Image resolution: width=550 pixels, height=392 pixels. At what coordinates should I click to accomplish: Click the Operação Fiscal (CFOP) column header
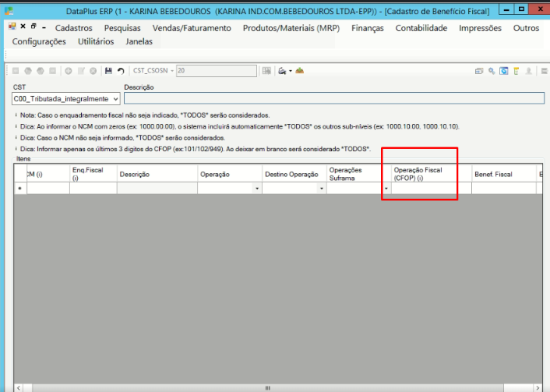(x=432, y=174)
